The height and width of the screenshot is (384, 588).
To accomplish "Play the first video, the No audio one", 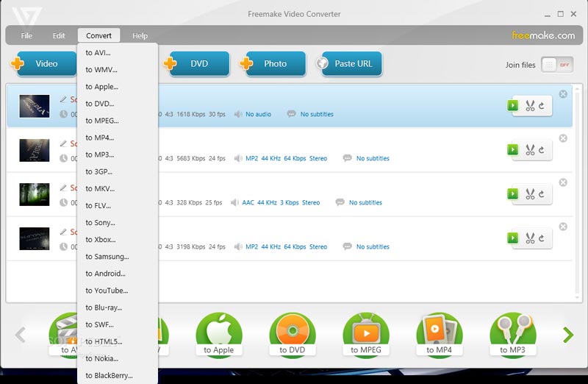I will tap(512, 105).
